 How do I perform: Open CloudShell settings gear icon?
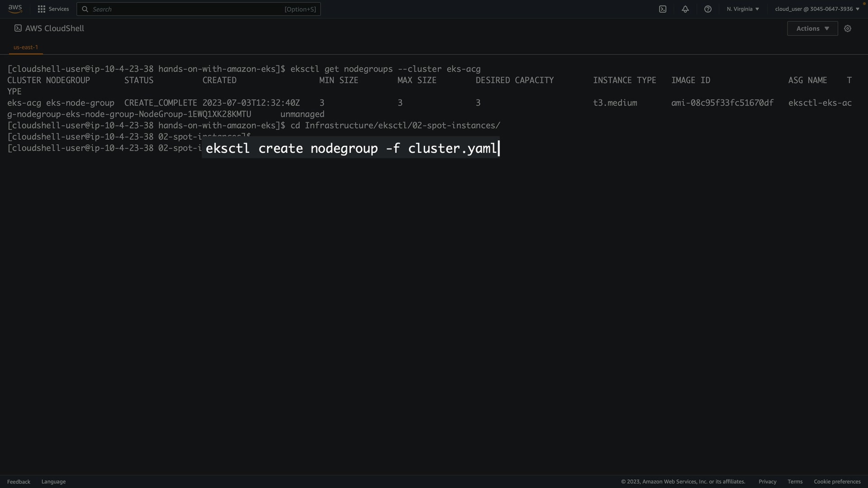848,28
